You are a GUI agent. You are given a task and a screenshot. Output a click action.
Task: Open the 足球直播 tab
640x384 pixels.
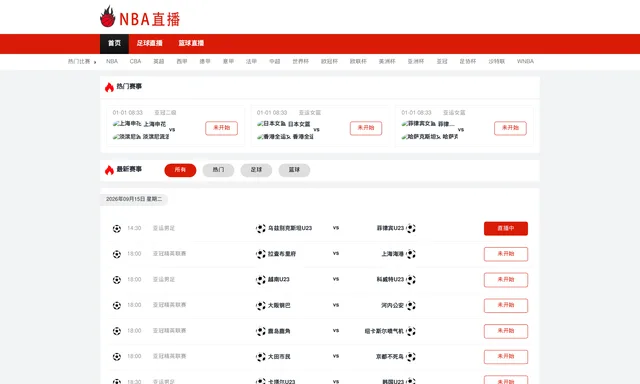click(149, 43)
